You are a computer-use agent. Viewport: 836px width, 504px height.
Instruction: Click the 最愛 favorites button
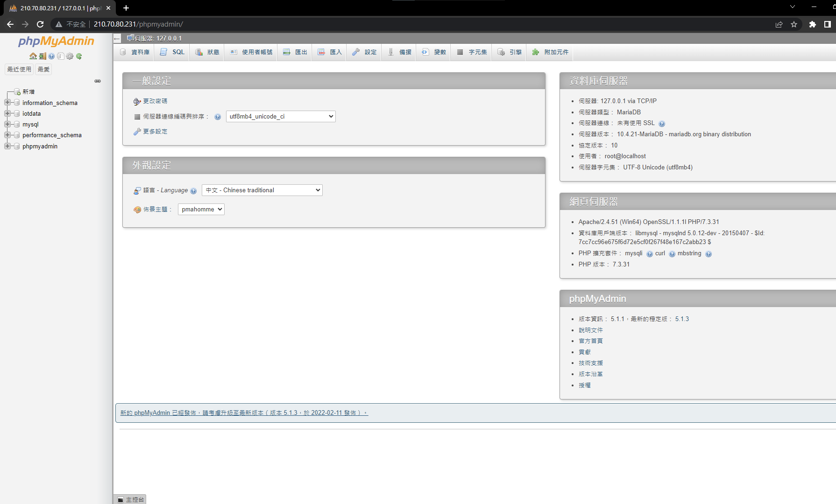(x=43, y=69)
